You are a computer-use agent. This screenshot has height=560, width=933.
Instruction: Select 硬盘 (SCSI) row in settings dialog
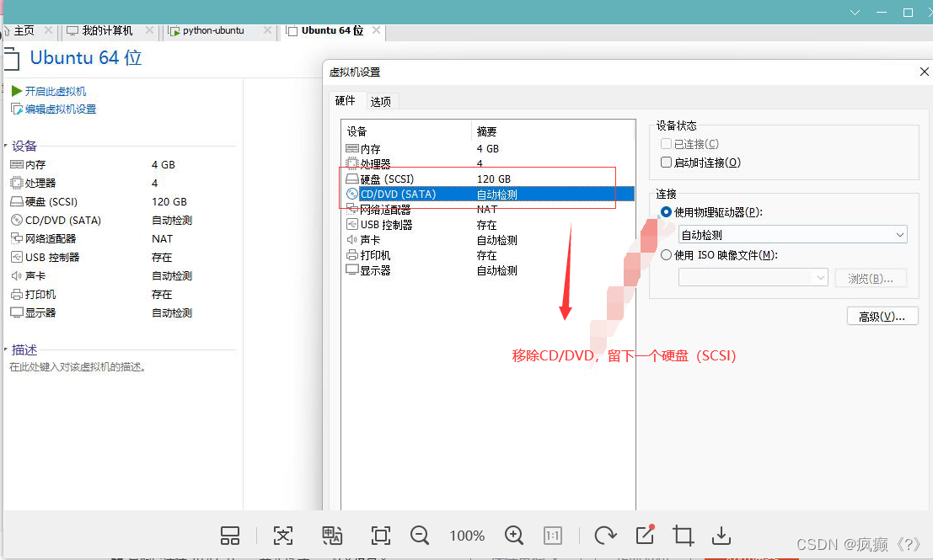pyautogui.click(x=488, y=179)
